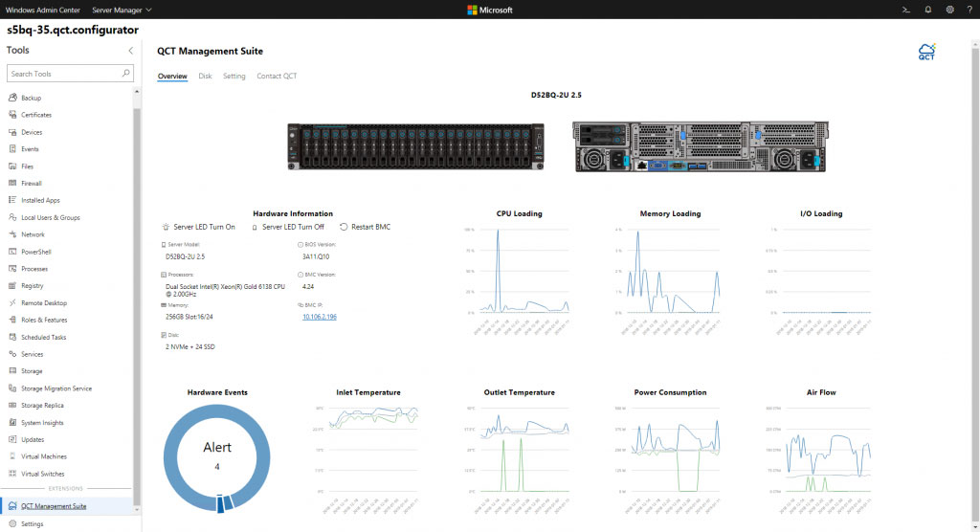The image size is (980, 532).
Task: Click the Microsoft logo
Action: click(x=490, y=10)
